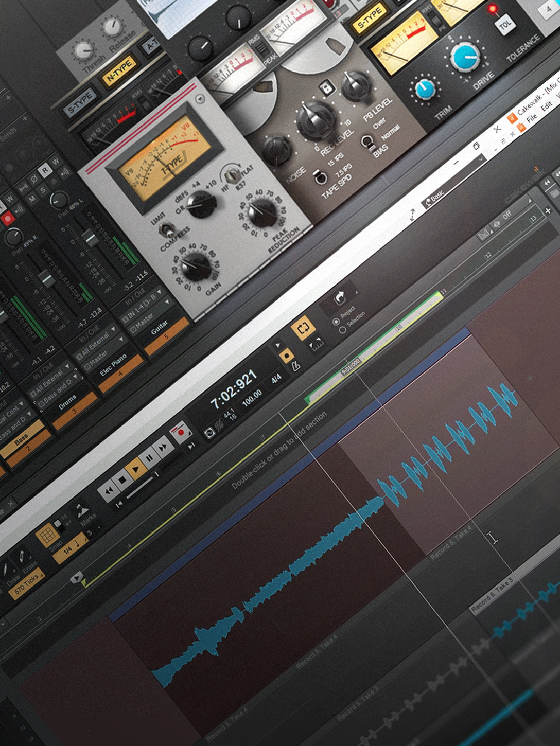This screenshot has height=746, width=560.
Task: Select the Project radio option above the timeline
Action: tap(337, 322)
